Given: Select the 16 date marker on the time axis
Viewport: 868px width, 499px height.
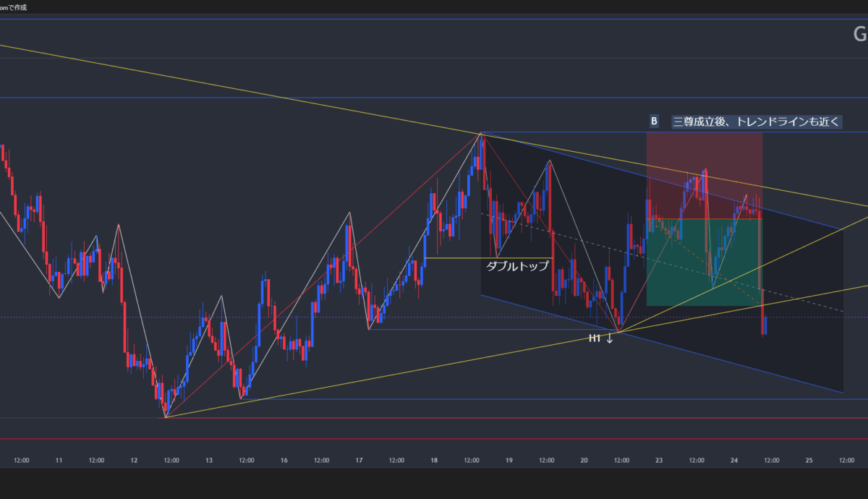Looking at the screenshot, I should 284,460.
